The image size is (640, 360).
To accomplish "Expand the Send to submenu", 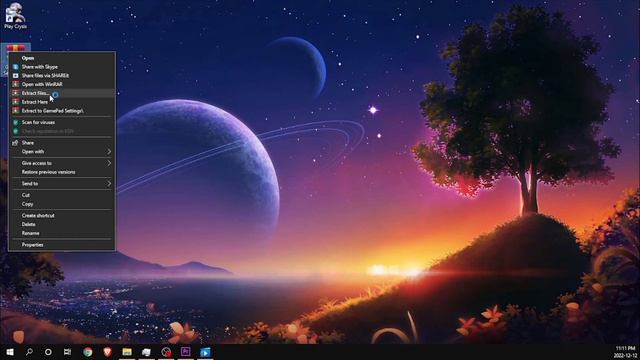I will [x=62, y=184].
